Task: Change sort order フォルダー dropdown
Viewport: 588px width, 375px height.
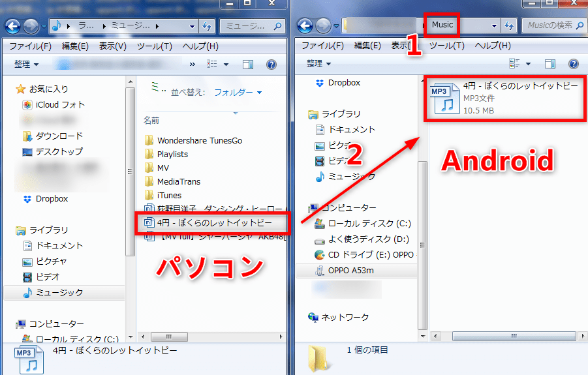Action: tap(238, 92)
